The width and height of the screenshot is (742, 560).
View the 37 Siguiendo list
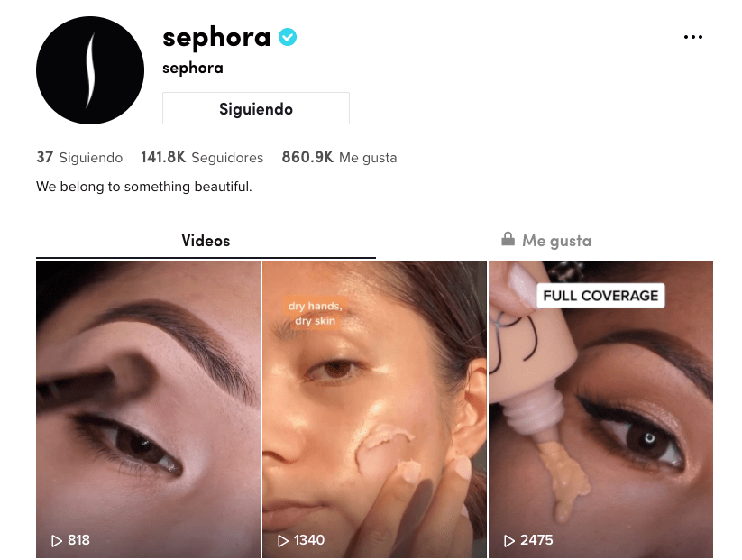pos(79,157)
